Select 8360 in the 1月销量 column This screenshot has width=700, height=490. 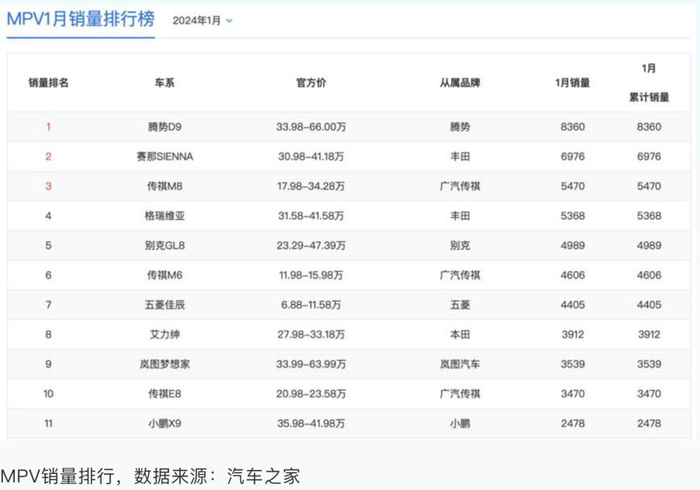click(x=572, y=127)
